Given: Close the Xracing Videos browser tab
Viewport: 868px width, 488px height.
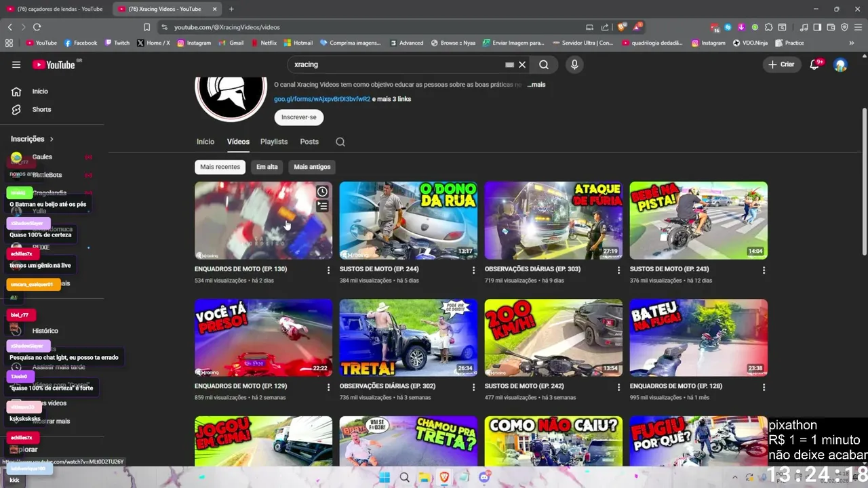Looking at the screenshot, I should (x=214, y=9).
